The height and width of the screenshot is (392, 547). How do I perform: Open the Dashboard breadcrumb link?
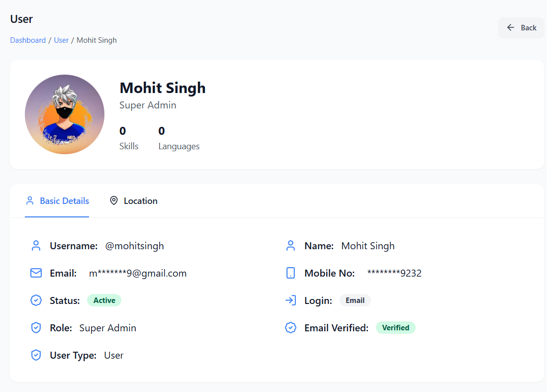click(28, 40)
